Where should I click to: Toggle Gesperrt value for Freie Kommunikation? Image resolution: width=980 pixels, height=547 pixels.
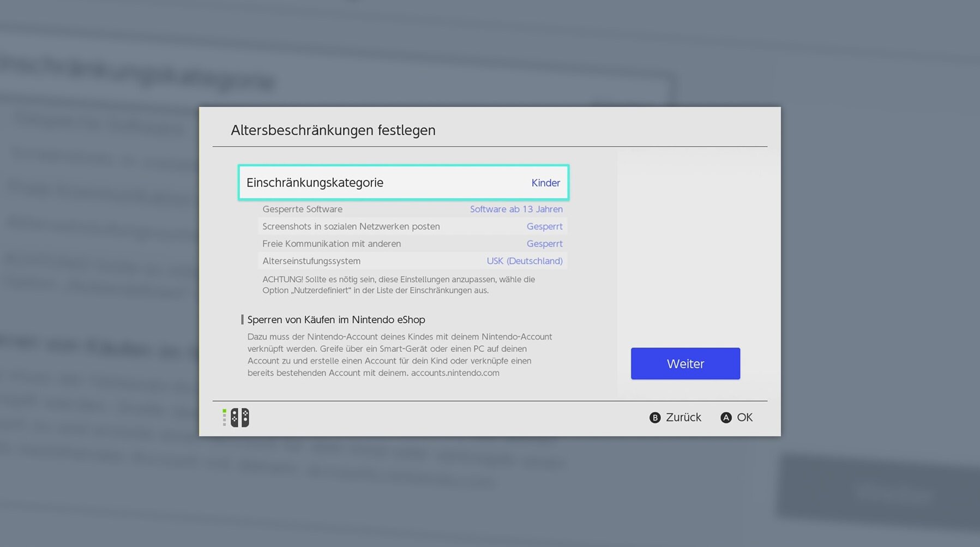point(544,244)
